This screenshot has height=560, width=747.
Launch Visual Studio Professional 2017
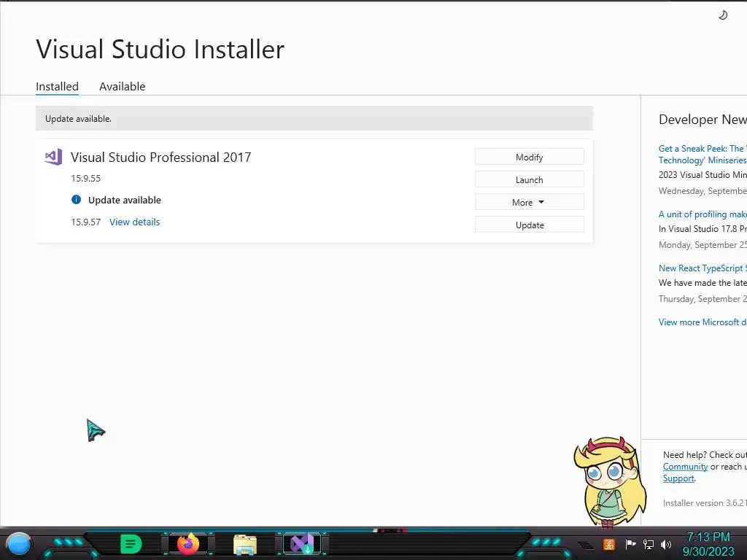point(530,179)
